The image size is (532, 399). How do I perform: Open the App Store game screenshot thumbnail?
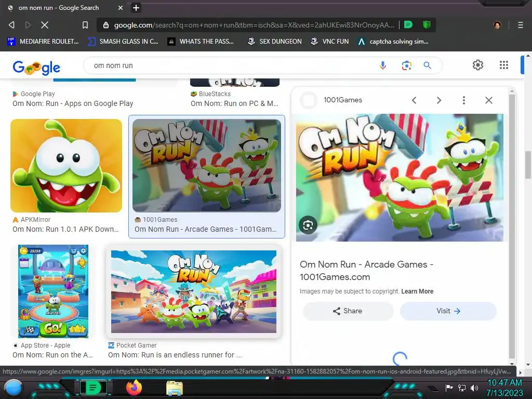pos(54,291)
